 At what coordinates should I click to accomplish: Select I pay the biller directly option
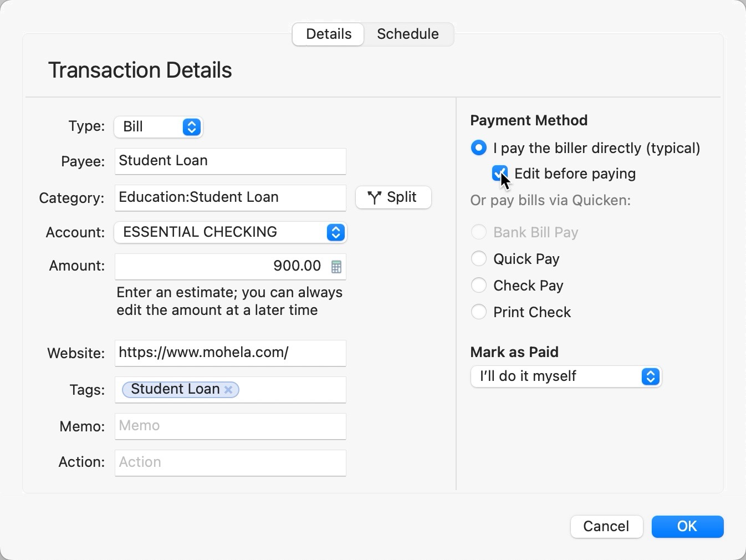(479, 148)
